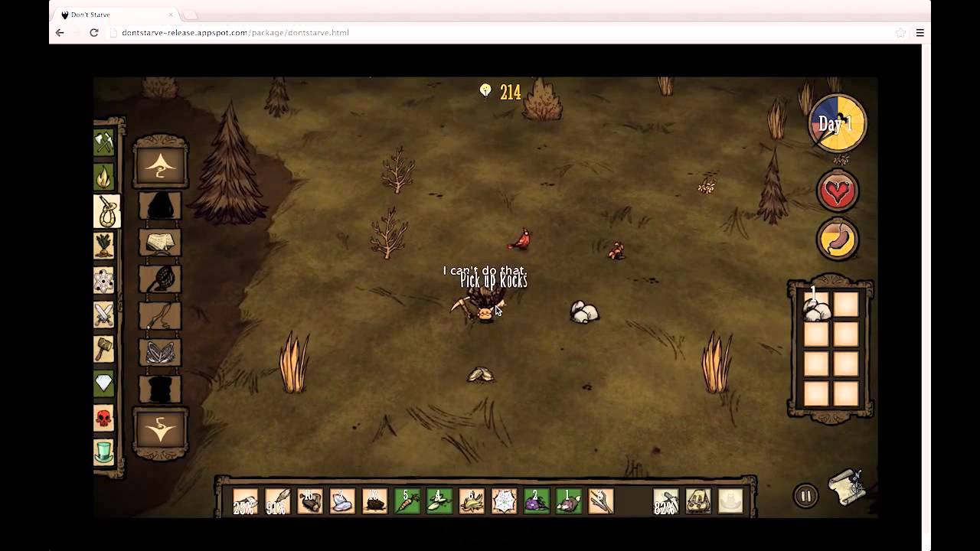
Task: Click the empty head equipment slot
Action: click(730, 501)
